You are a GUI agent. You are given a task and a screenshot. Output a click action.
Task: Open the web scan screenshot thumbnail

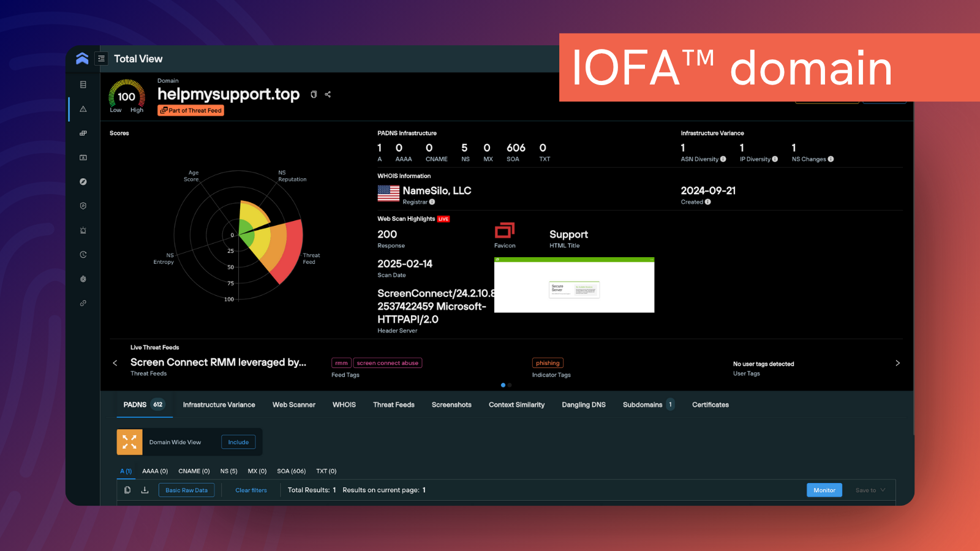pyautogui.click(x=574, y=285)
